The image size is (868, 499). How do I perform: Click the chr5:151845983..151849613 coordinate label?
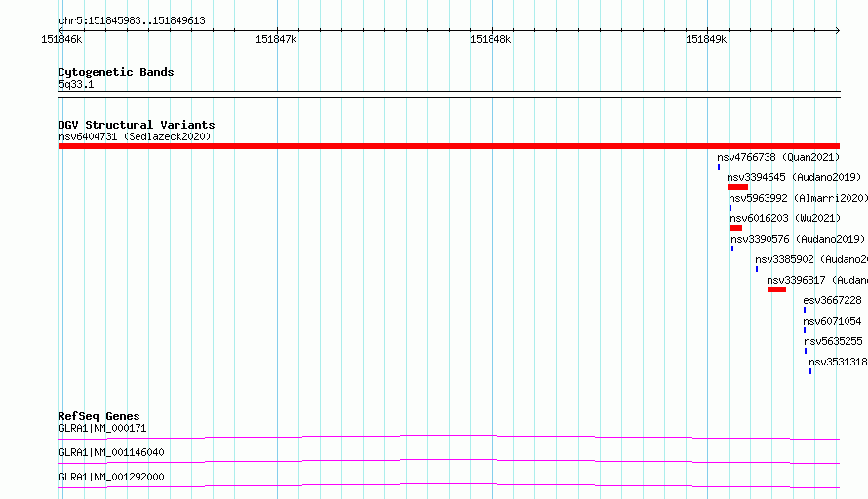click(x=132, y=20)
